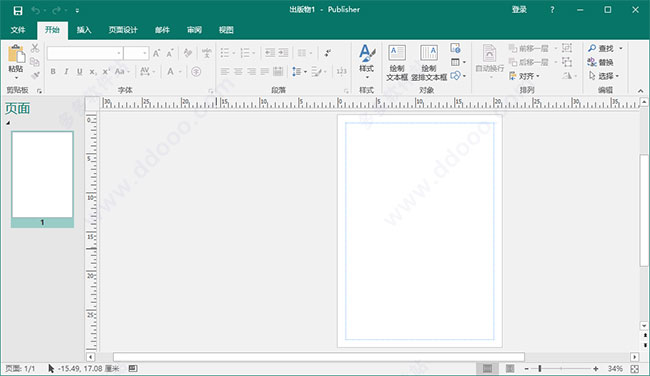Image resolution: width=650 pixels, height=376 pixels.
Task: Switch to the 页面设计 Page Design tab
Action: point(123,30)
